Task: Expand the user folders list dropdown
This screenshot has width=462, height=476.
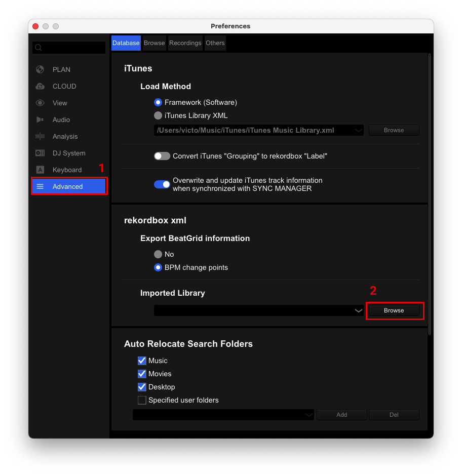Action: click(x=309, y=415)
